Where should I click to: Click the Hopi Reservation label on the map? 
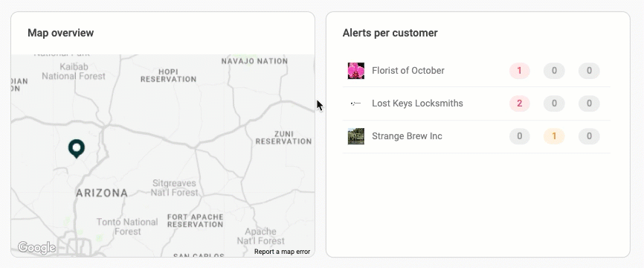pyautogui.click(x=168, y=75)
